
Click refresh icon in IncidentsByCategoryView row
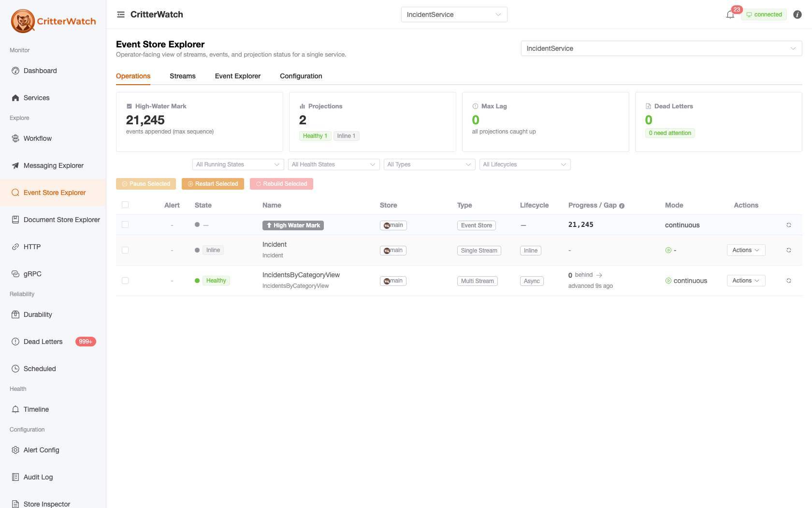click(x=789, y=281)
